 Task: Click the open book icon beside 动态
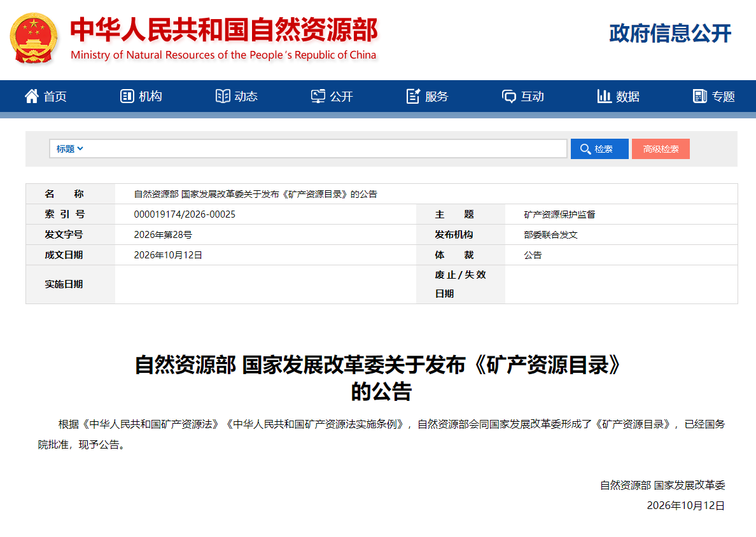coord(223,97)
